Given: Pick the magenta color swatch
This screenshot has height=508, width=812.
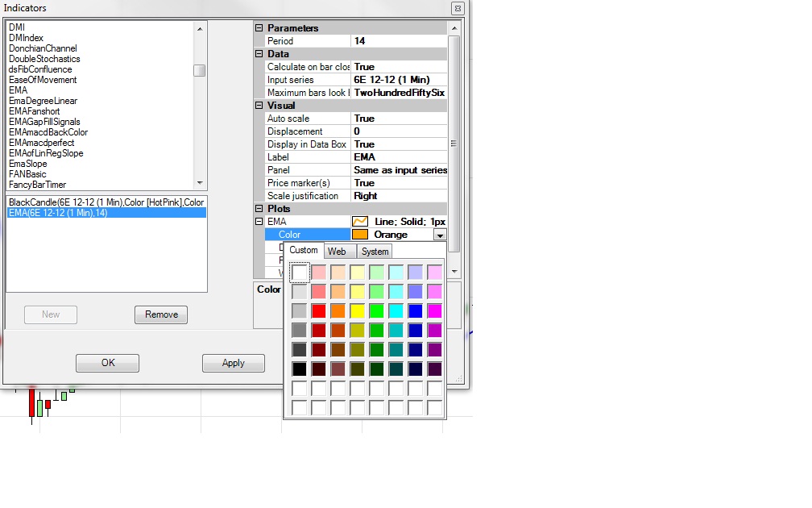Looking at the screenshot, I should (435, 311).
